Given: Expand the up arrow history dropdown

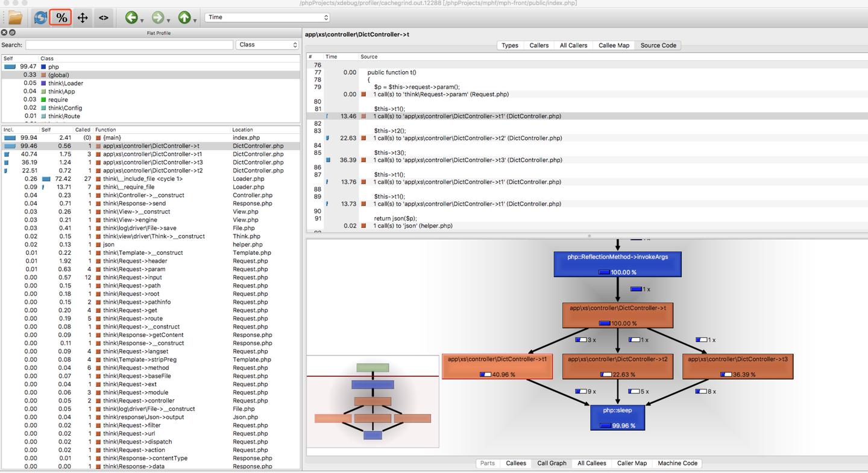Looking at the screenshot, I should tap(195, 20).
